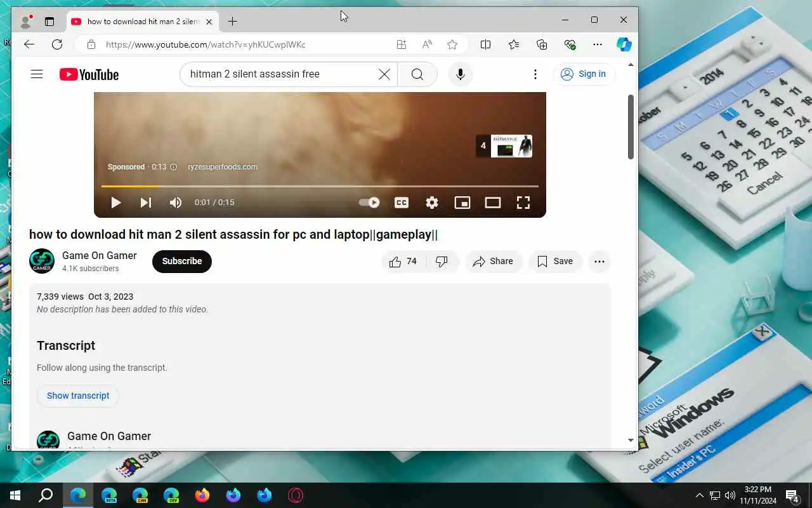This screenshot has height=508, width=812.
Task: Like the video
Action: (403, 262)
